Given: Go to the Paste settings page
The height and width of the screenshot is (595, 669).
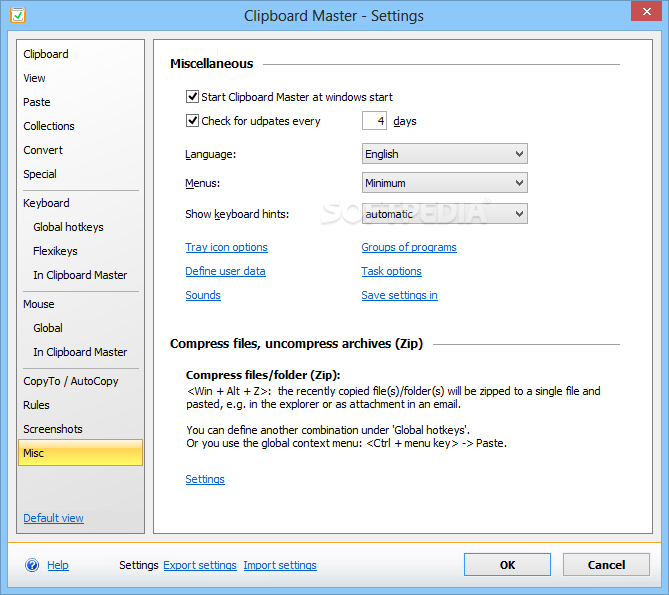Looking at the screenshot, I should [x=37, y=102].
